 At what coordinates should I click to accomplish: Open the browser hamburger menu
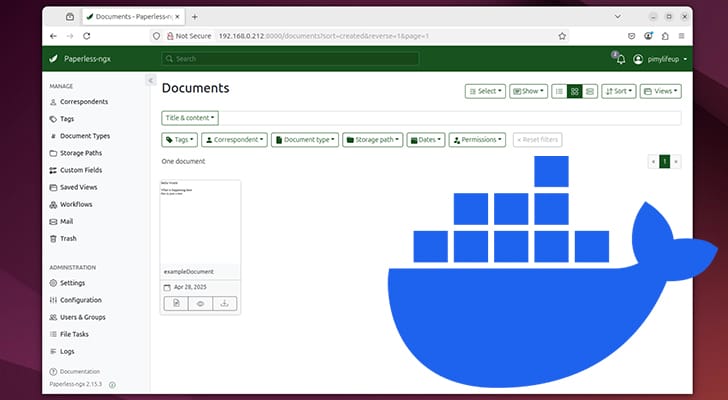[681, 36]
